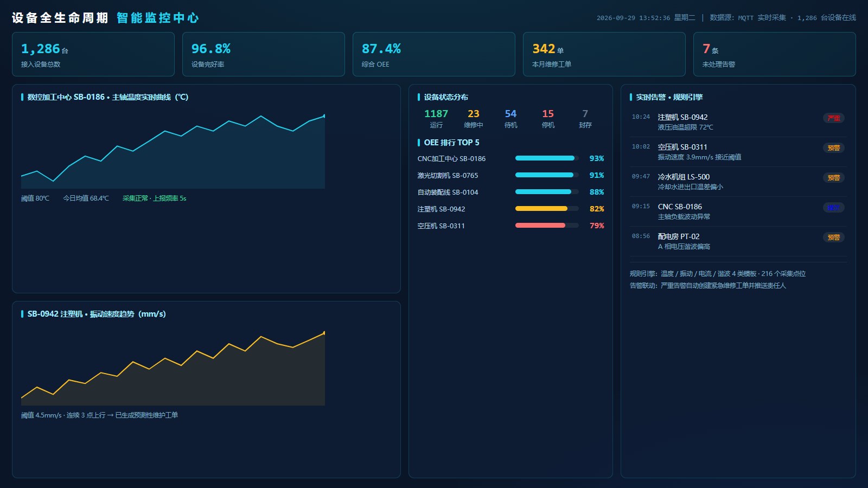The height and width of the screenshot is (488, 868).
Task: Click the 激光切割机 SB-0765 OEE bar
Action: 547,175
